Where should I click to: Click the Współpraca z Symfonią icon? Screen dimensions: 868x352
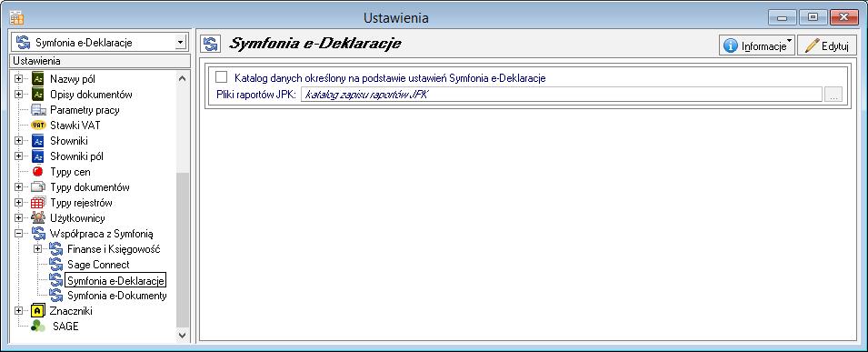37,234
